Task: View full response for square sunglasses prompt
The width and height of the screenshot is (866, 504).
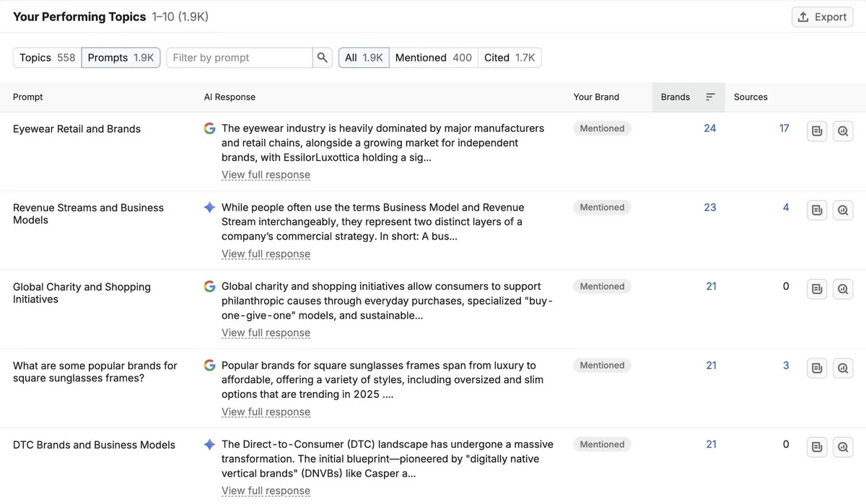Action: (x=266, y=412)
